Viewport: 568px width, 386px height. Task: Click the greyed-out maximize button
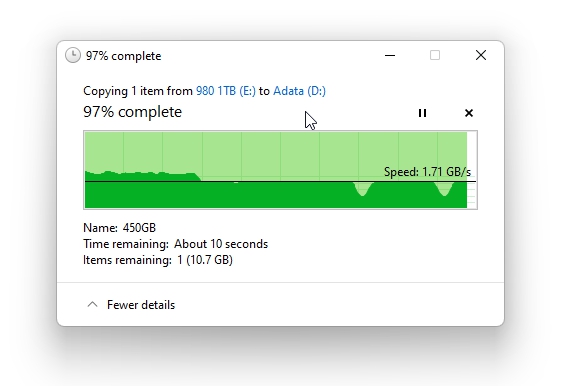pos(435,55)
